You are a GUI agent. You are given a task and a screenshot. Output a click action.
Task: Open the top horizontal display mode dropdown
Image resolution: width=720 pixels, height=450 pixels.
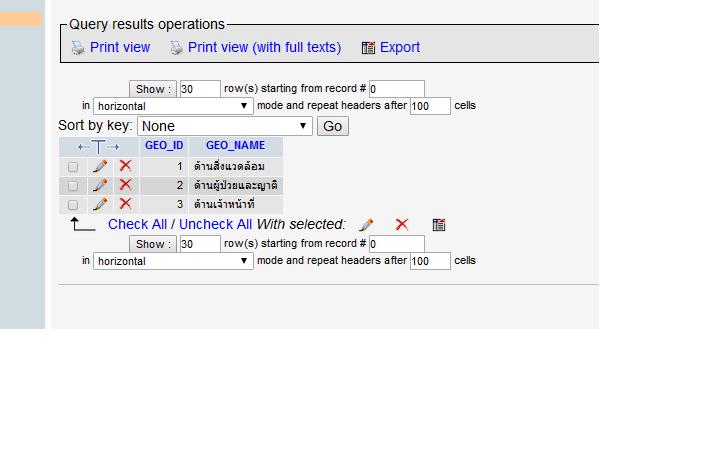173,106
